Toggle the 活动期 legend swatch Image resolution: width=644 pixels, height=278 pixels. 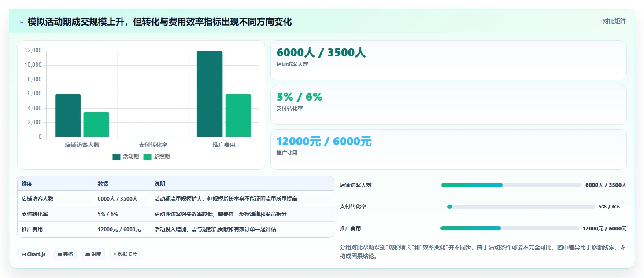coord(116,157)
